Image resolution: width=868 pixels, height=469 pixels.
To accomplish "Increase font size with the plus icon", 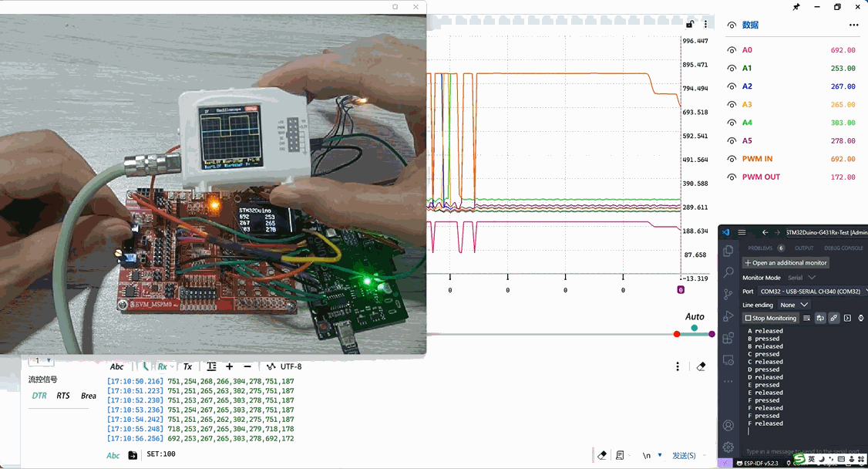I will coord(229,366).
